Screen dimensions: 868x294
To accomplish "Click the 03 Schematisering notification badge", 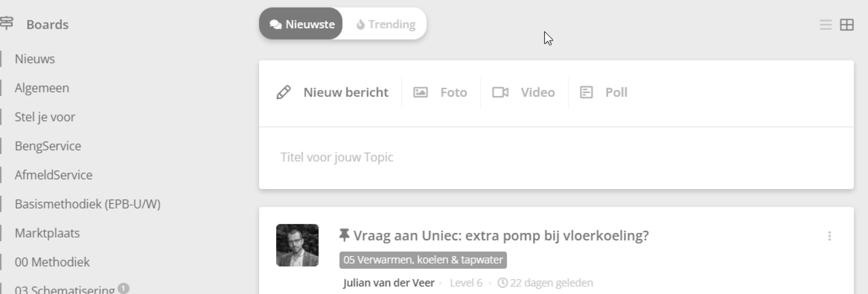I will click(123, 288).
